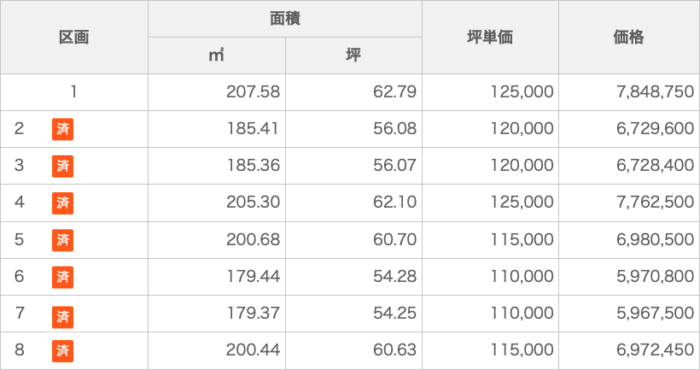Image resolution: width=700 pixels, height=370 pixels.
Task: Click the 済 badge for lot 6
Action: tap(62, 277)
